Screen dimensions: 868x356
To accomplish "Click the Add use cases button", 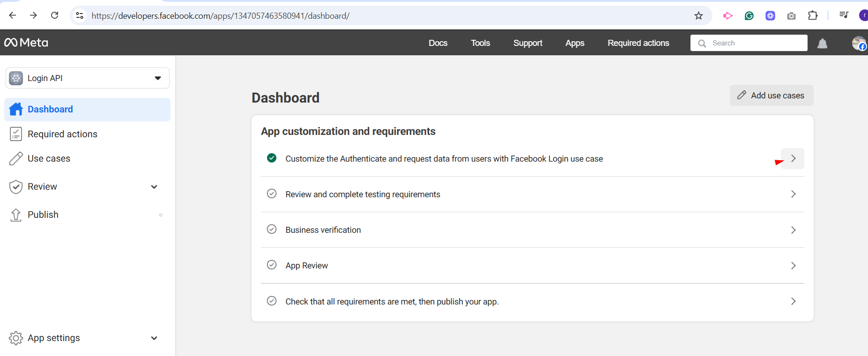I will pos(771,96).
